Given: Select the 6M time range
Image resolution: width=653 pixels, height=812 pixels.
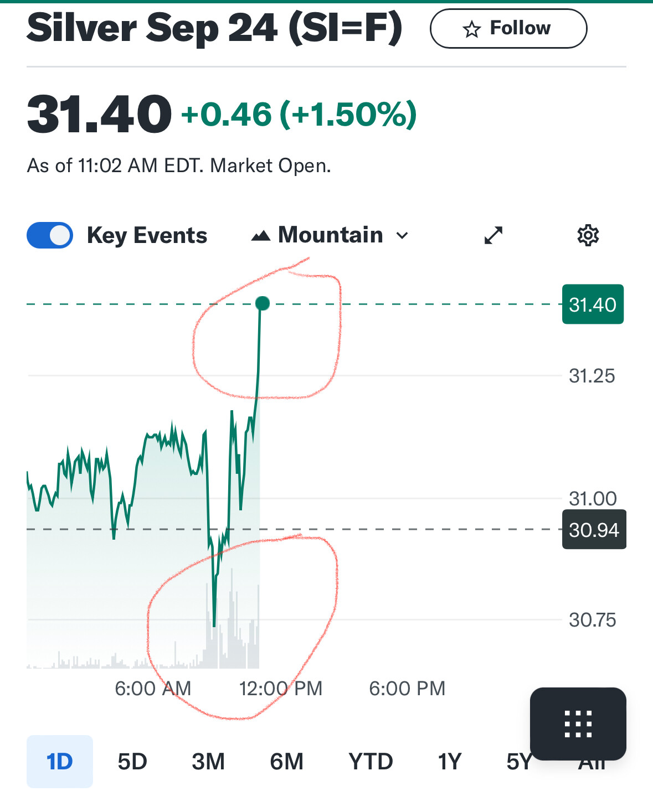Looking at the screenshot, I should pyautogui.click(x=286, y=762).
